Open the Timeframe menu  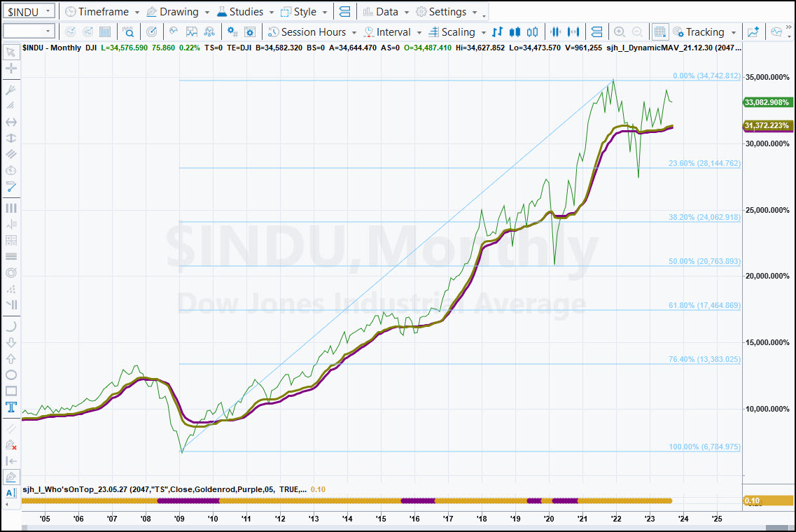pos(97,12)
